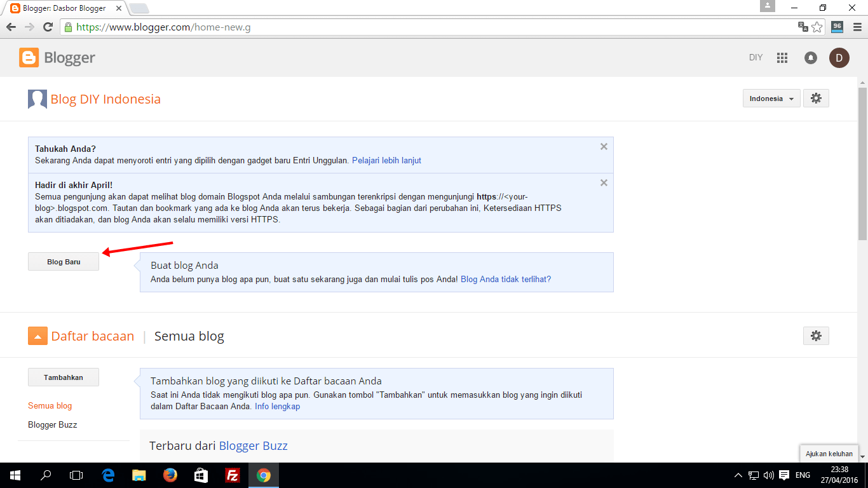Dismiss the Tahukah Anda notice
Screen dimensions: 868x488
click(604, 147)
